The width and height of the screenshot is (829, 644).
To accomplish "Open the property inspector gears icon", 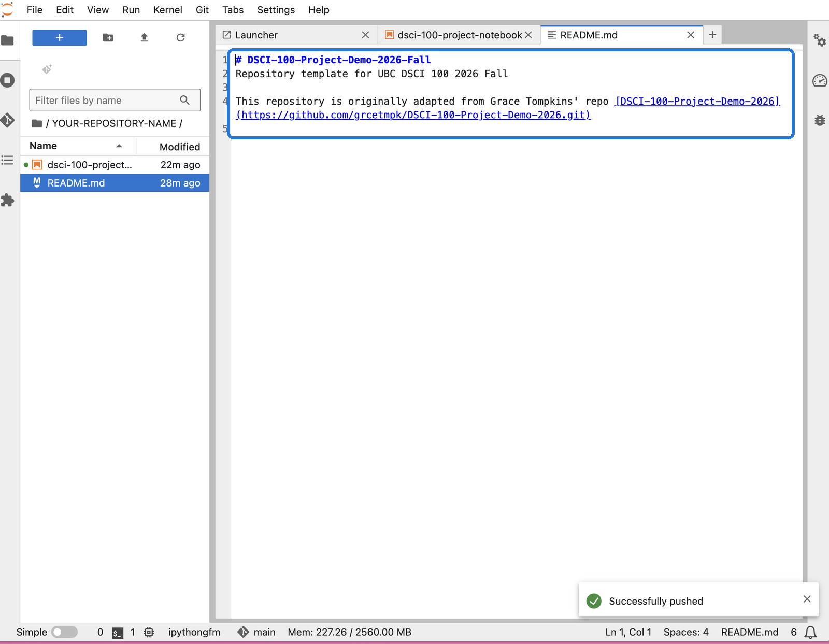I will coord(820,40).
